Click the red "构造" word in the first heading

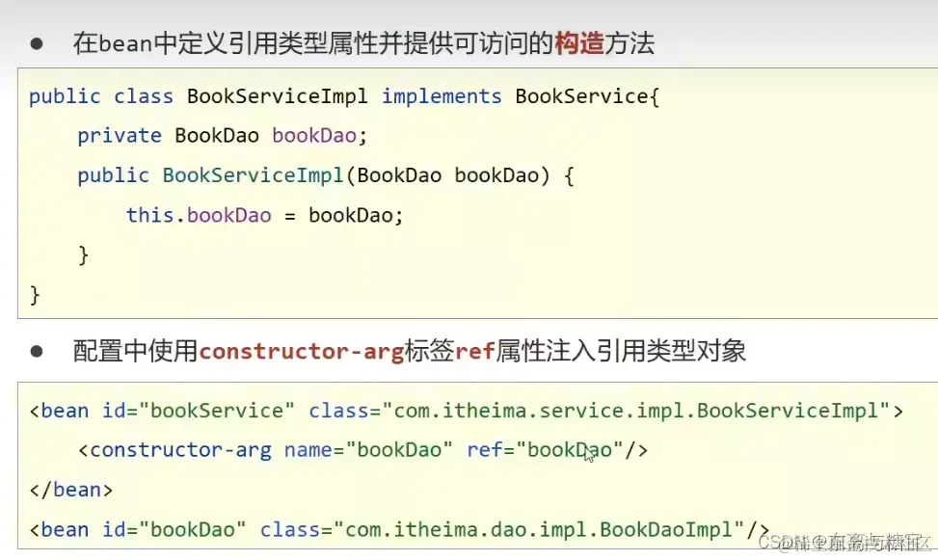point(579,43)
